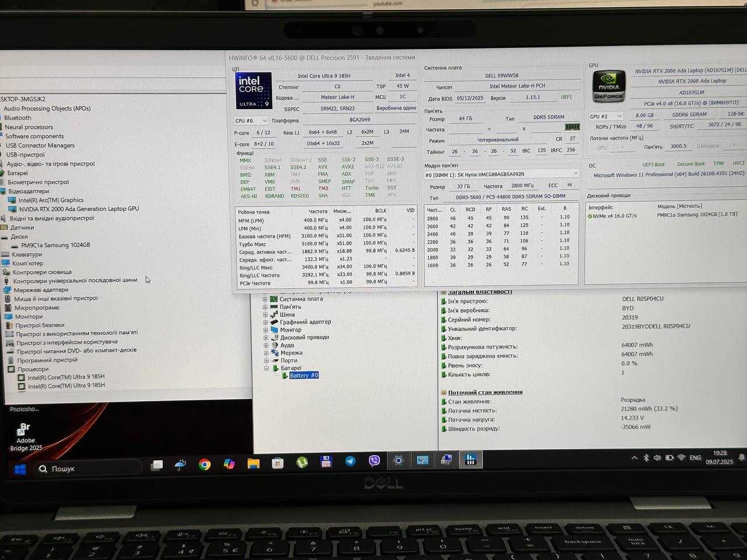This screenshot has width=747, height=560.
Task: Open Microsoft Store from the taskbar
Action: pyautogui.click(x=278, y=463)
